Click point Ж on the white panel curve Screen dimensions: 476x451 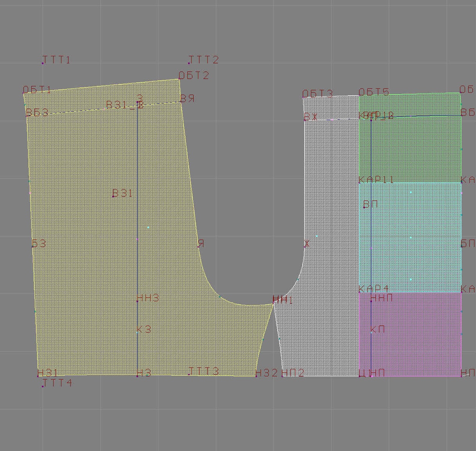(305, 247)
